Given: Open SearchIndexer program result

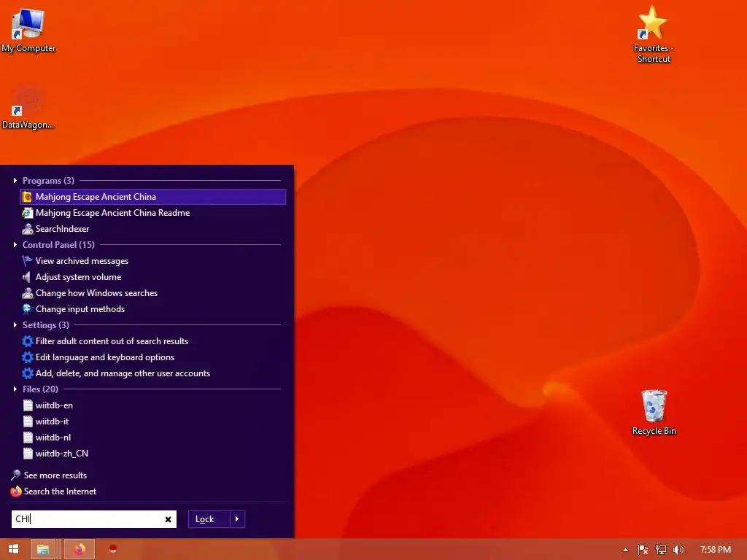Looking at the screenshot, I should 153,229.
